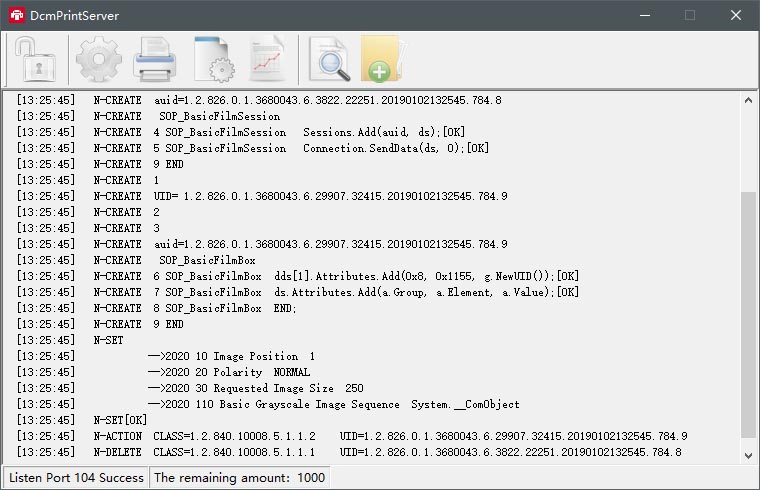The width and height of the screenshot is (760, 490).
Task: Click the magnifier search document icon
Action: 330,59
